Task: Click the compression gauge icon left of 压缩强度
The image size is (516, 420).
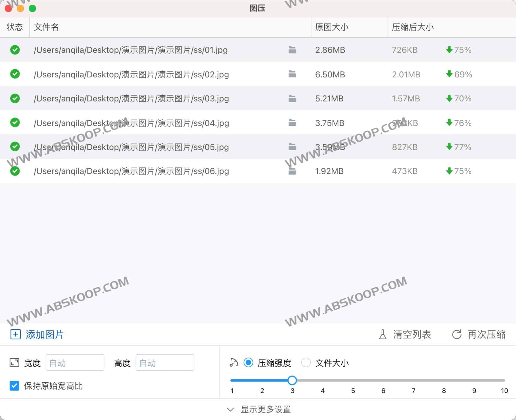Action: pyautogui.click(x=233, y=363)
